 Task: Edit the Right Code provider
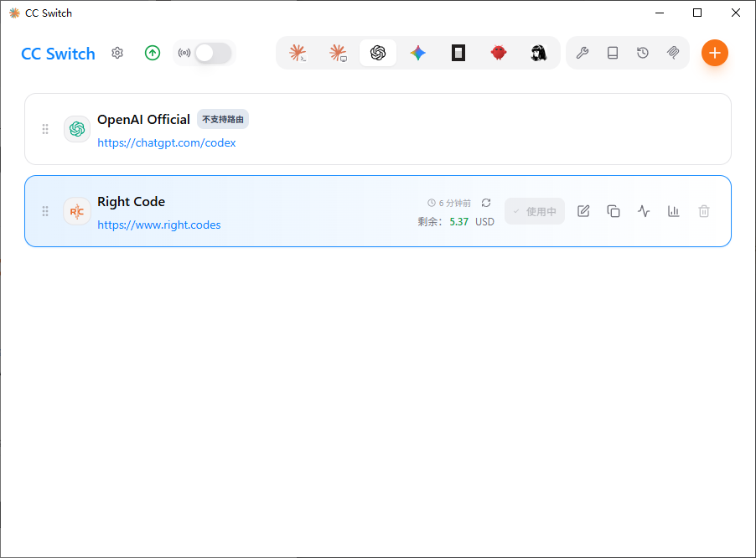pos(583,211)
